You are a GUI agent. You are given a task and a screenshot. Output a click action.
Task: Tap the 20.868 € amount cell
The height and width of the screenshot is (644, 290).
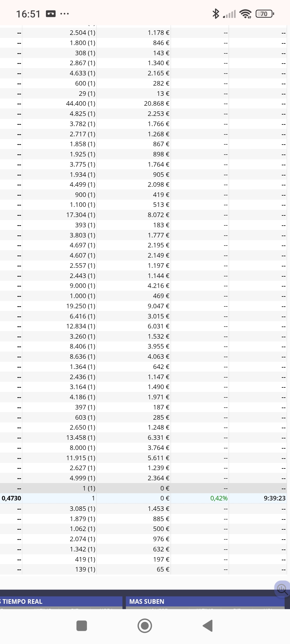click(x=157, y=104)
